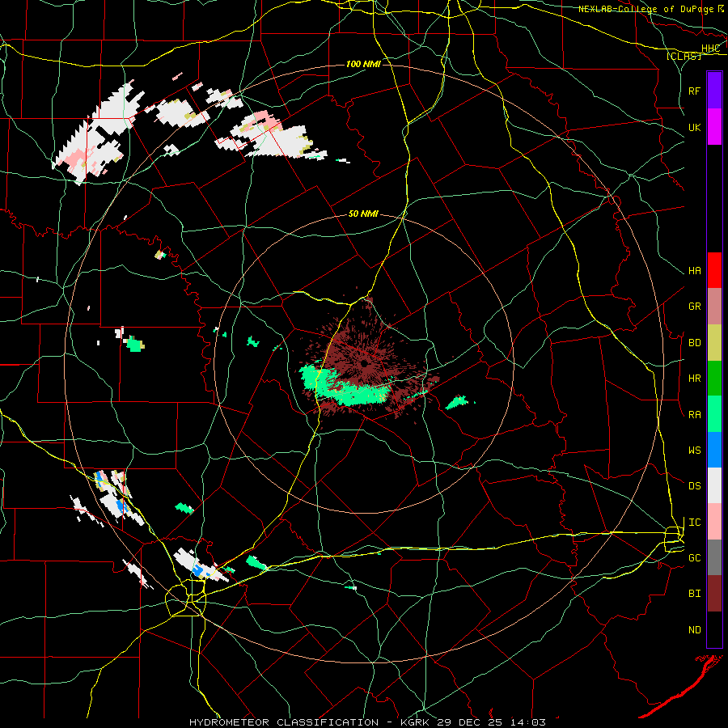Click the BI legend label
This screenshot has width=728, height=728.
tap(694, 594)
